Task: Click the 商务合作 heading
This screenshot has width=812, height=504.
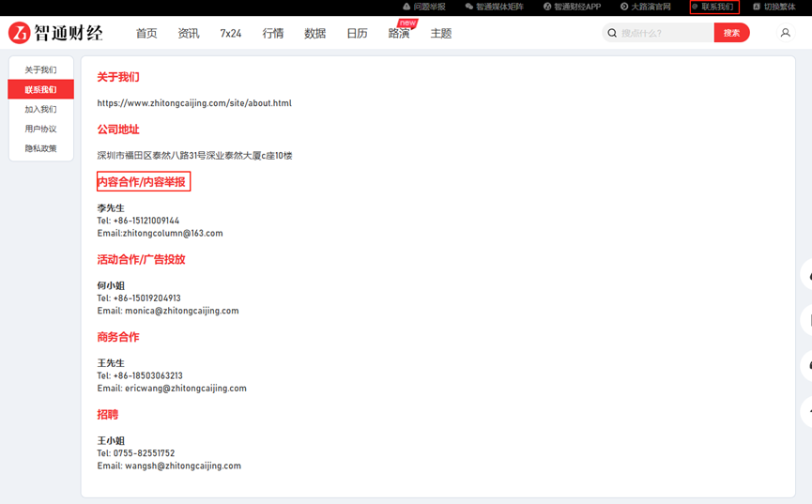Action: [x=118, y=337]
